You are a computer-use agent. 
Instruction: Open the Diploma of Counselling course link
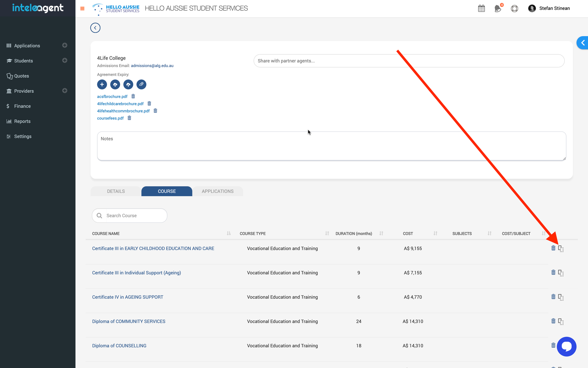tap(119, 346)
